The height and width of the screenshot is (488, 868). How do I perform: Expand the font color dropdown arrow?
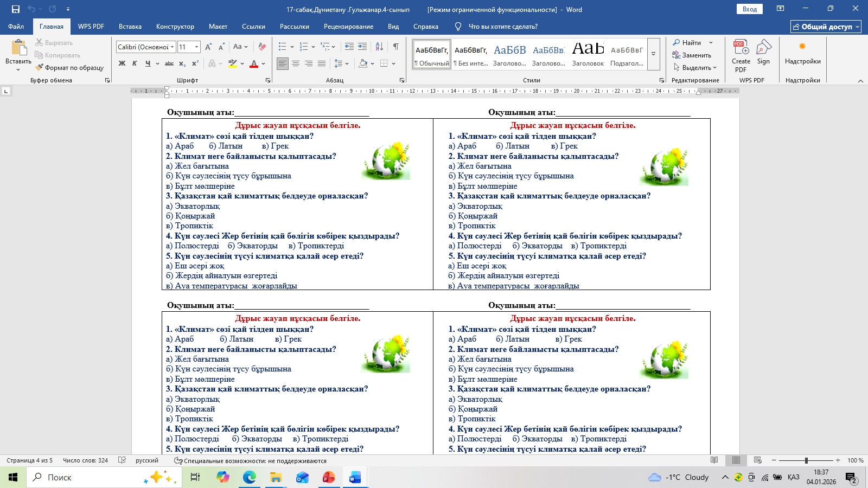263,63
